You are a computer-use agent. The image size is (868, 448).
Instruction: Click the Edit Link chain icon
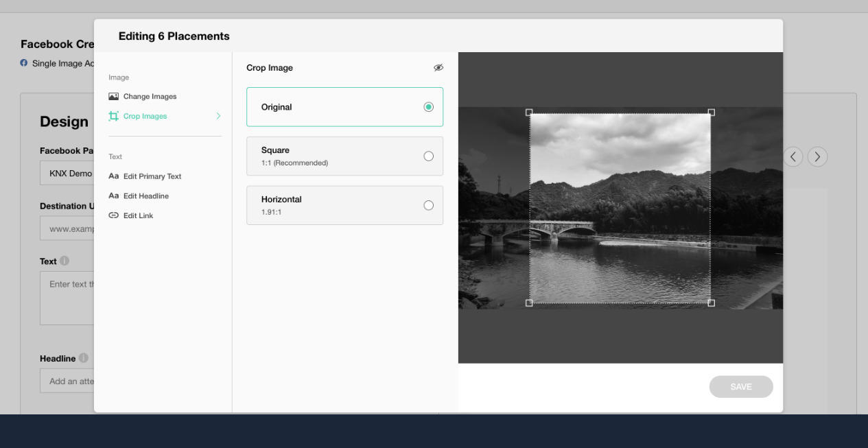pos(114,215)
